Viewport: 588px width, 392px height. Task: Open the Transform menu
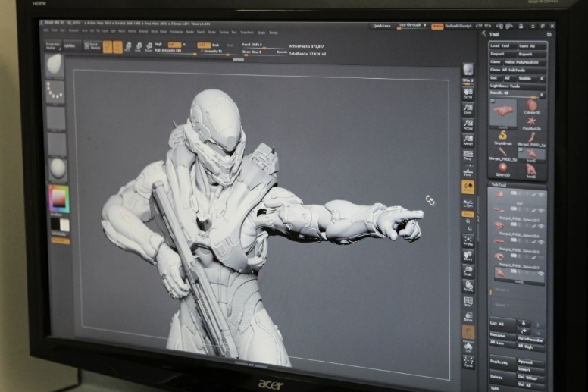[247, 33]
